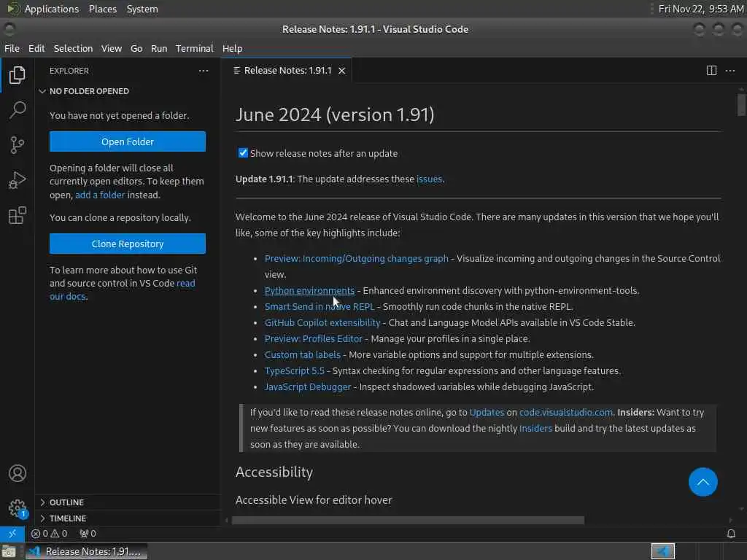
Task: Open the Places system menu
Action: coord(102,9)
